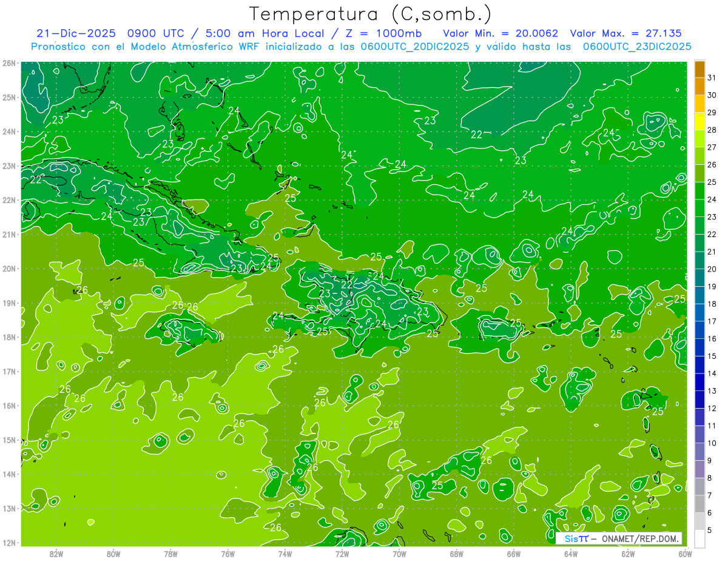The image size is (728, 562).
Task: Click the "Valor Max. = 27.135" text
Action: tap(626, 33)
